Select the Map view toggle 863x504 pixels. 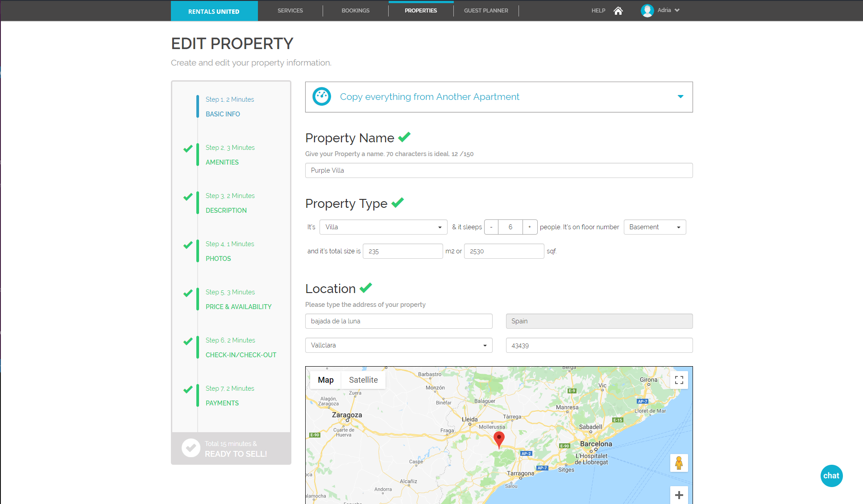click(326, 380)
